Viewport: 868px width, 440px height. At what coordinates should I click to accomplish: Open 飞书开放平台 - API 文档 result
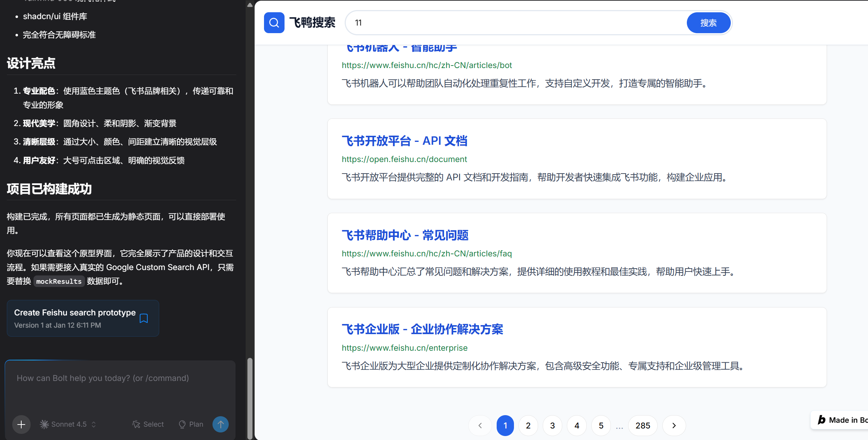point(404,141)
